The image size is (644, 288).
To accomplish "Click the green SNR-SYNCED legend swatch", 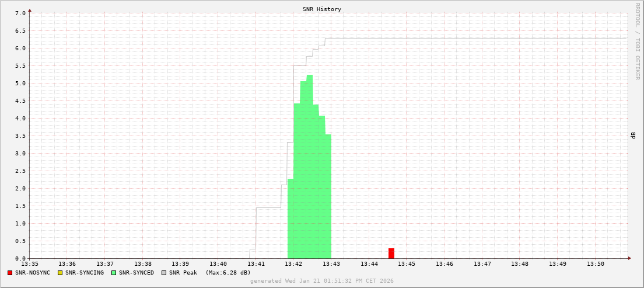I will (113, 273).
